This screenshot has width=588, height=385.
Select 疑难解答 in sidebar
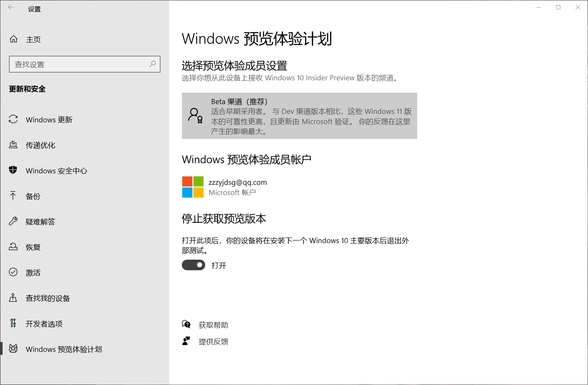85,221
